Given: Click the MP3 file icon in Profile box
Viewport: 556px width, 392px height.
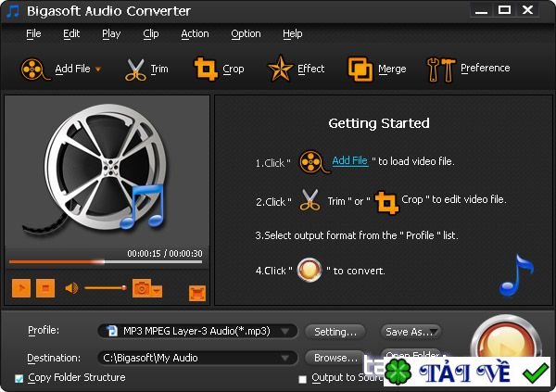Looking at the screenshot, I should click(x=112, y=331).
